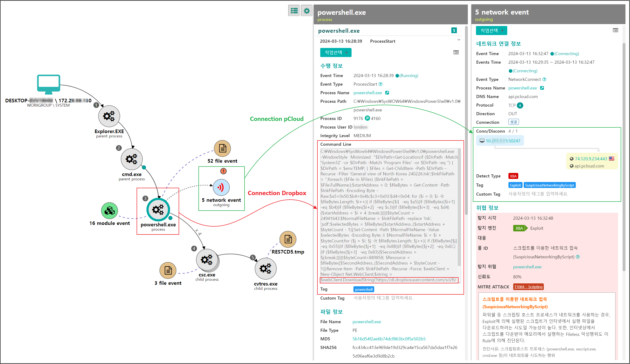This screenshot has height=364, width=630.
Task: Click inside the Command Line text box
Action: coord(389,215)
